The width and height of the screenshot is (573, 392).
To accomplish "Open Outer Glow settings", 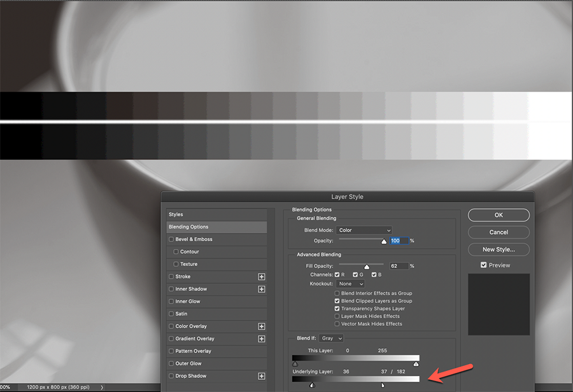I will (188, 363).
